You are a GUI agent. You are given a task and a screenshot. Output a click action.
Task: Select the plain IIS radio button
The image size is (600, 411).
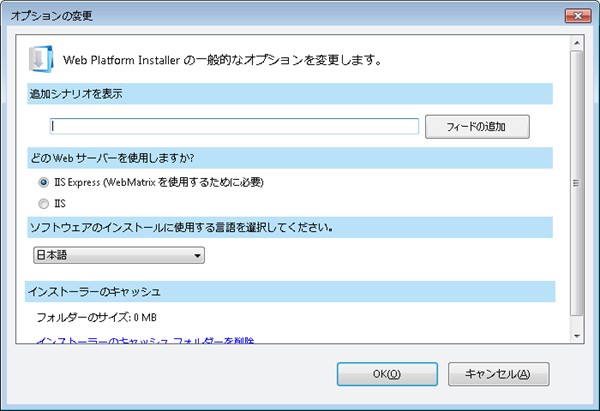(x=44, y=204)
